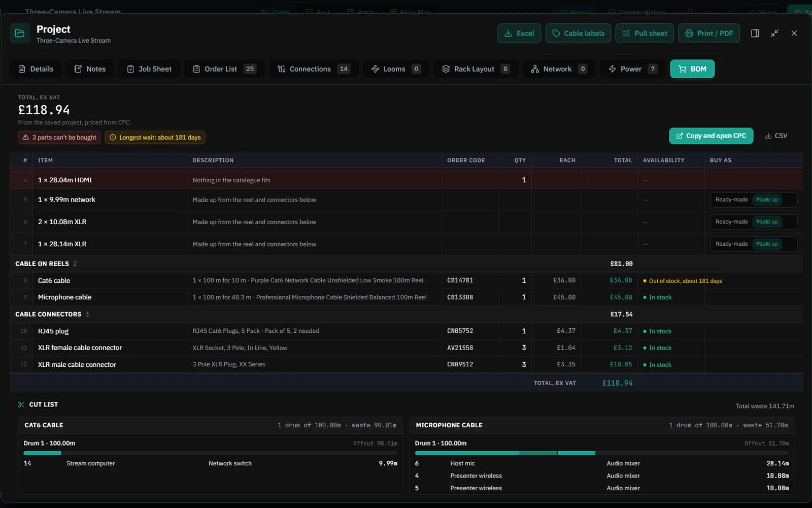Click the CABLE ON REELS group header
The image size is (812, 508).
pos(406,264)
